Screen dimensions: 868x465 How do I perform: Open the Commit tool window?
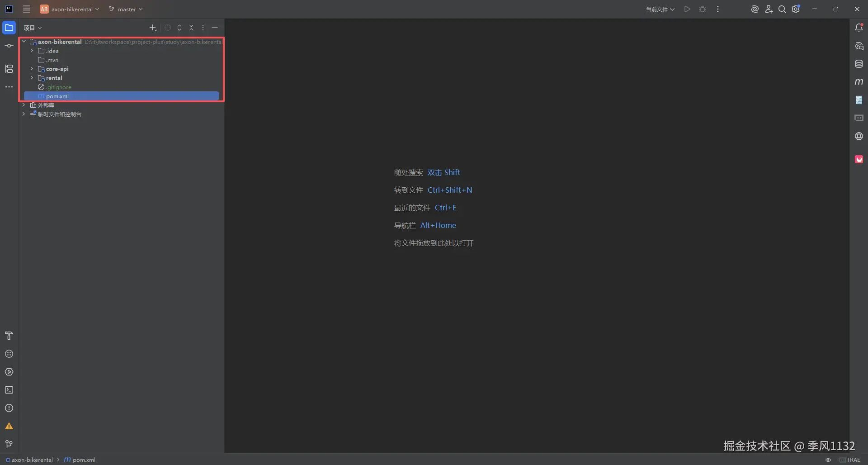(x=9, y=46)
